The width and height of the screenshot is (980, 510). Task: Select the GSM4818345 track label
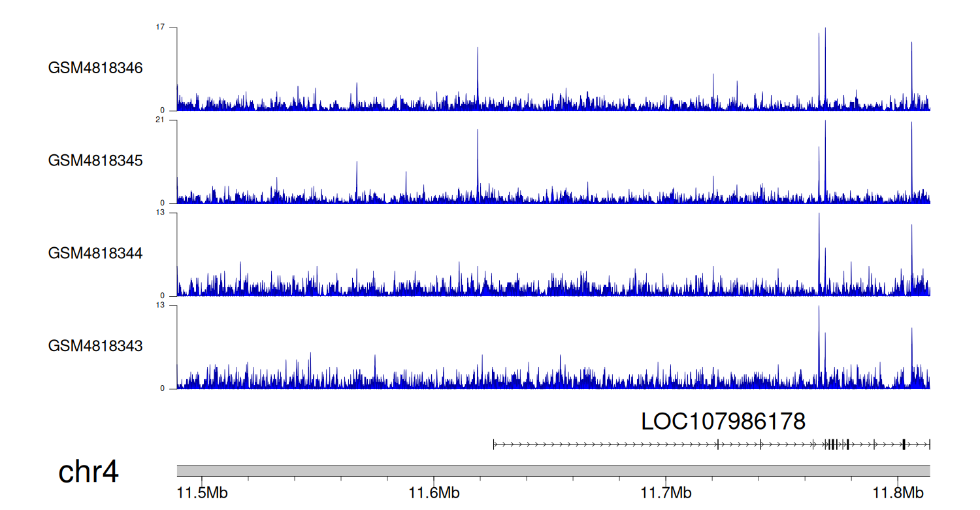click(x=95, y=160)
